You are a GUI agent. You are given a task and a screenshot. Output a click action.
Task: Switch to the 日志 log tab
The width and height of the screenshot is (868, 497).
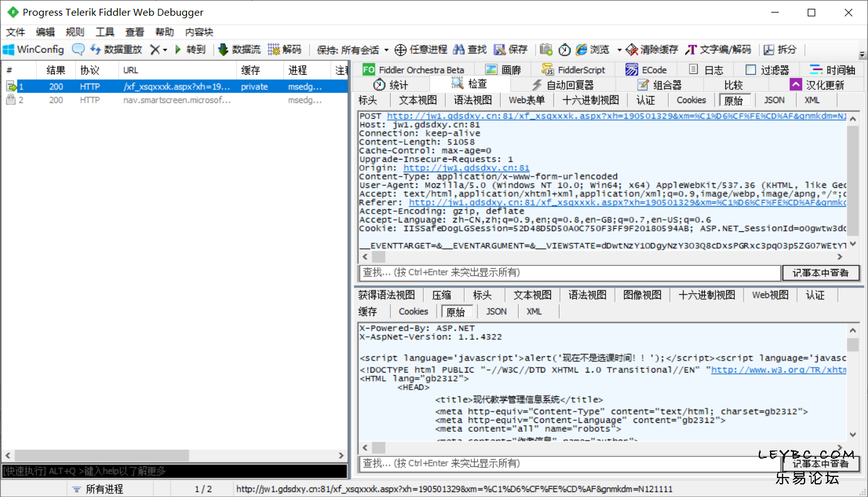tap(705, 69)
